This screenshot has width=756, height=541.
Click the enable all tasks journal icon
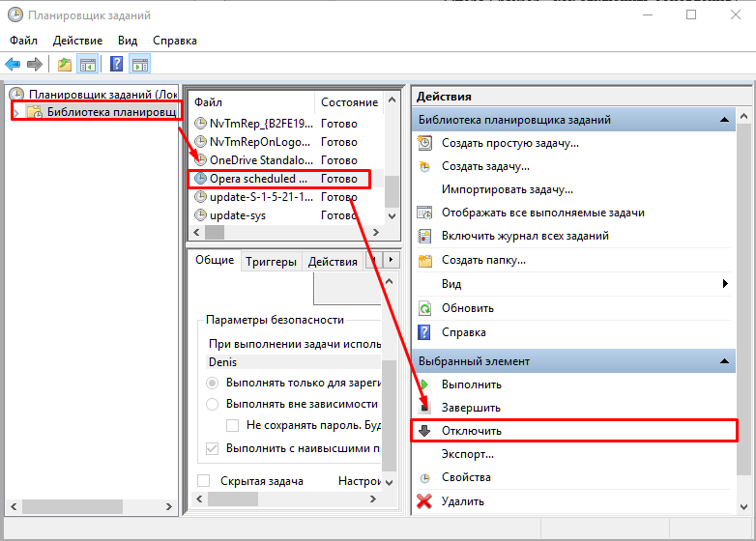(424, 236)
